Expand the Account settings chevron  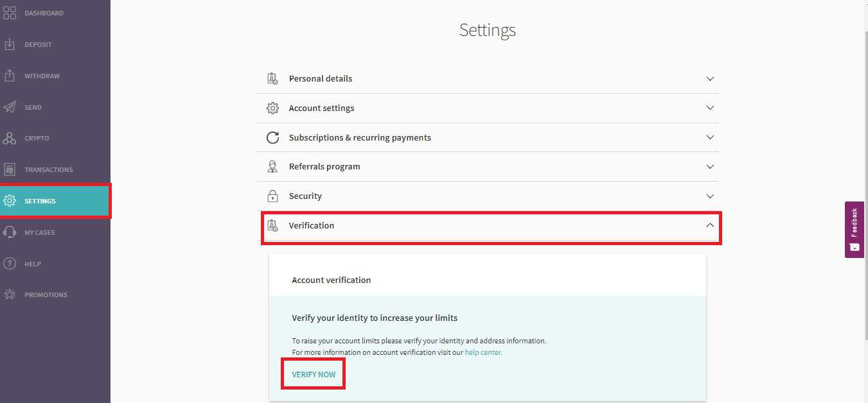710,108
